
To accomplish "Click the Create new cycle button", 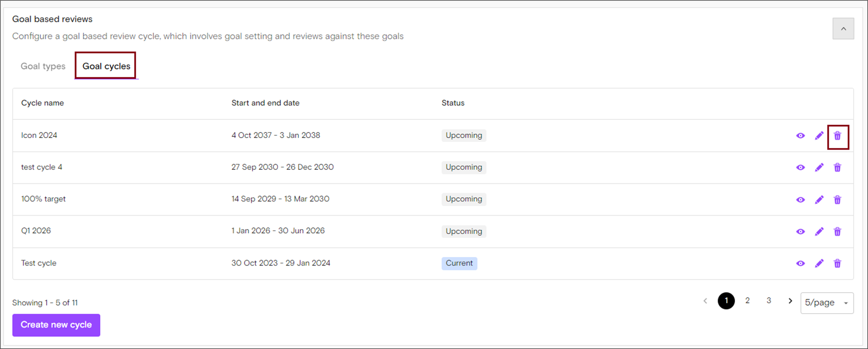I will 56,325.
